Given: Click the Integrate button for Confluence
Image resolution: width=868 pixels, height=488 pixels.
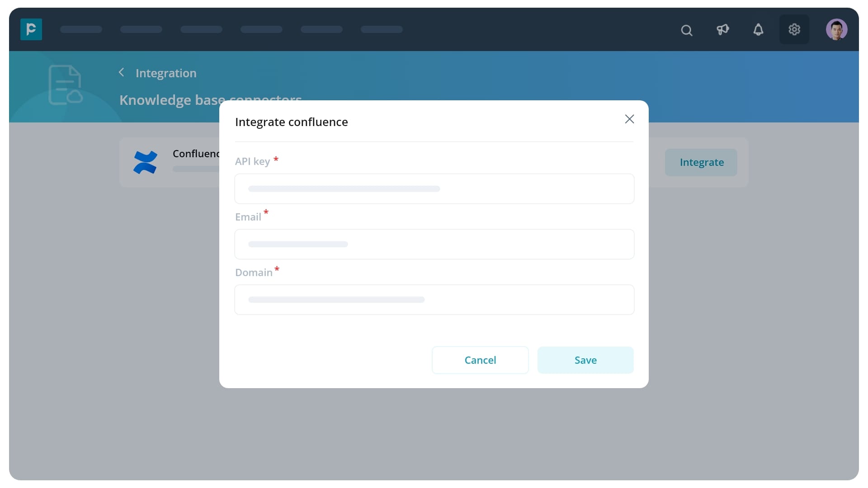Looking at the screenshot, I should point(701,162).
